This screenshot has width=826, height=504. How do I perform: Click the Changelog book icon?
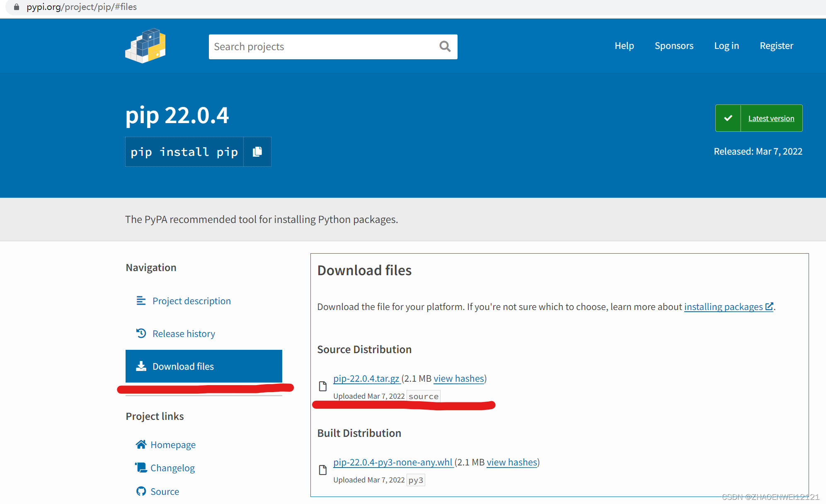click(x=141, y=467)
